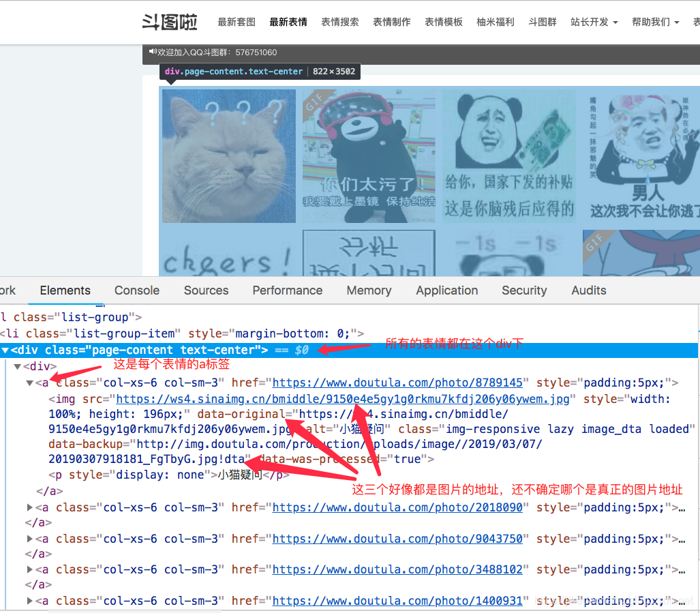
Task: Open the 表情模板 nav link
Action: coord(443,22)
